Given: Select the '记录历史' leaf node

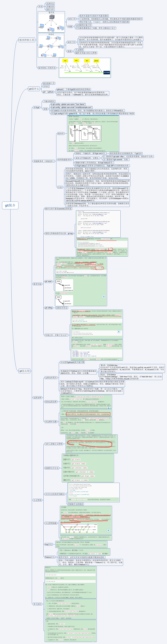Looking at the screenshot, I should (x=50, y=3).
